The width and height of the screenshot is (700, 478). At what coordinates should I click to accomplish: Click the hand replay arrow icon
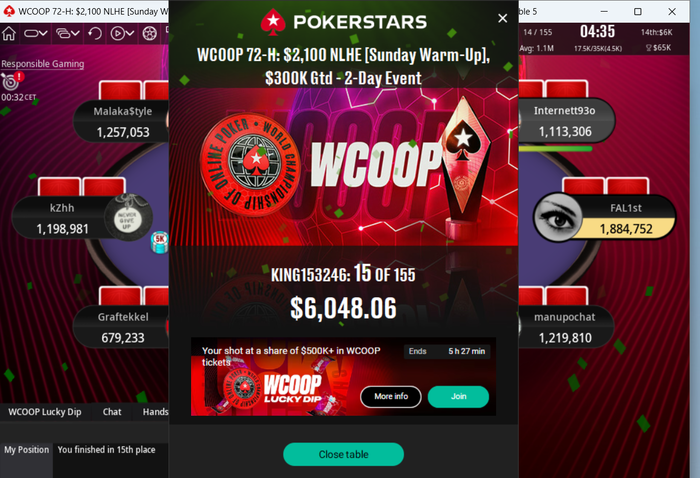[95, 33]
